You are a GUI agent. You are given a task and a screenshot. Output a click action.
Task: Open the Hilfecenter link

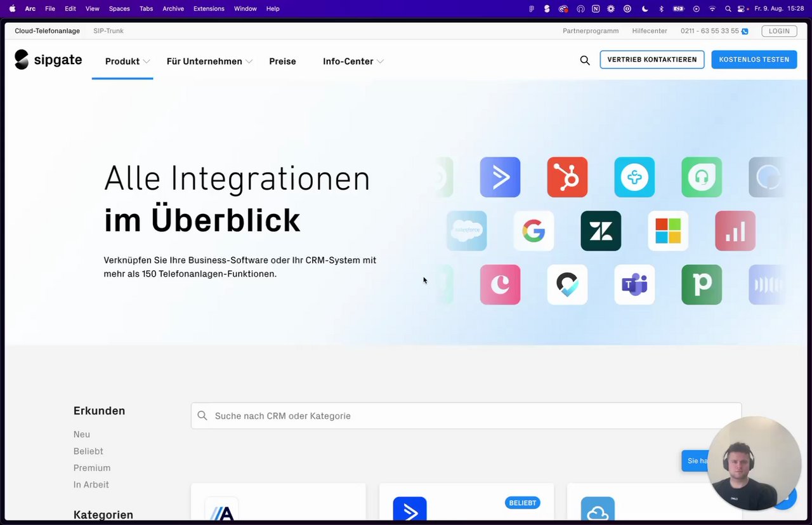(x=650, y=31)
